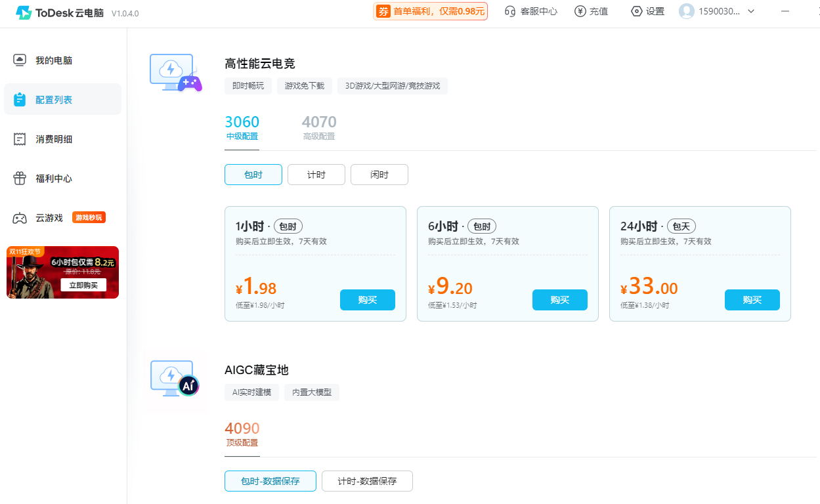Click the 我的电脑 monitor icon
The height and width of the screenshot is (504, 820).
pos(20,60)
